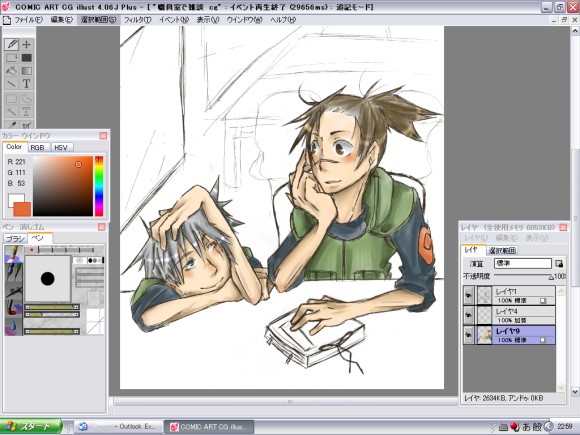Click inside the saturation-brightness color square

(x=63, y=186)
